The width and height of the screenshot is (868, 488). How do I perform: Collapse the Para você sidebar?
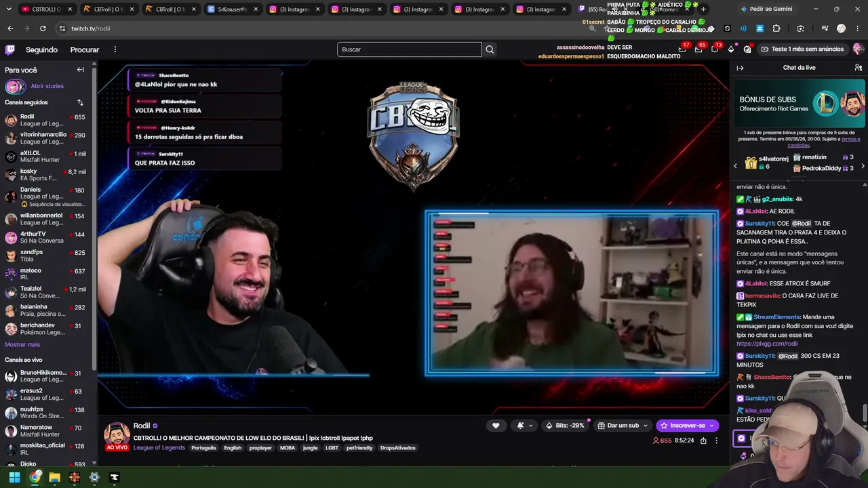coord(81,70)
